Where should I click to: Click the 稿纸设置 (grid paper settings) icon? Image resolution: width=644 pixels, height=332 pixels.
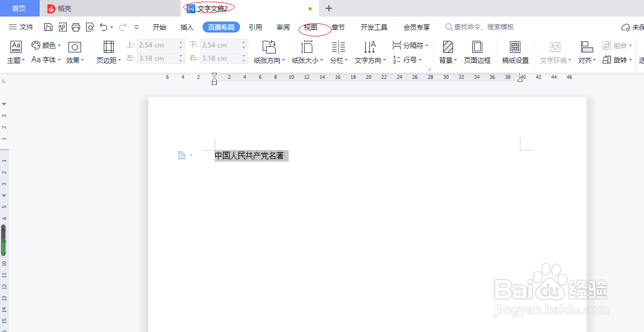[515, 52]
